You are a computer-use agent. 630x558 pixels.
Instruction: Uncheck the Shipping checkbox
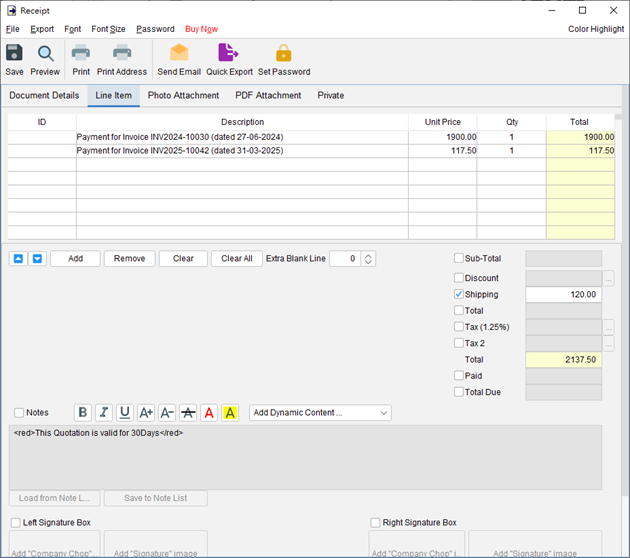point(458,294)
